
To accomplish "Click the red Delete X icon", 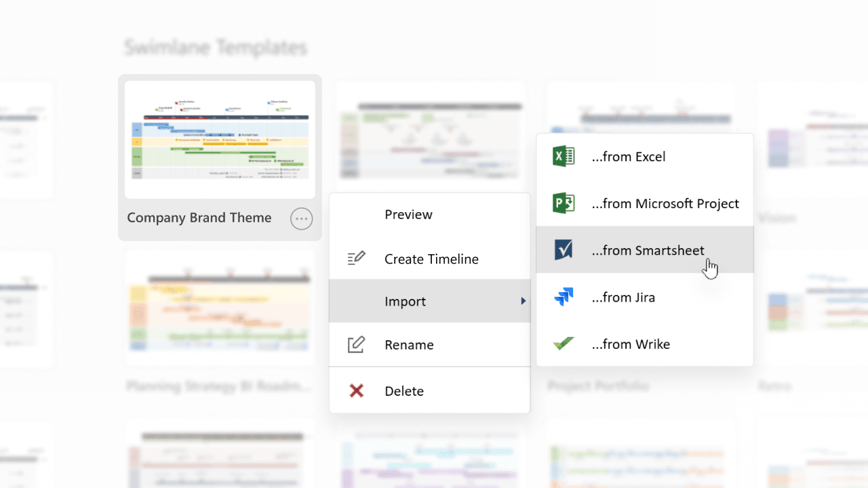I will click(x=356, y=391).
